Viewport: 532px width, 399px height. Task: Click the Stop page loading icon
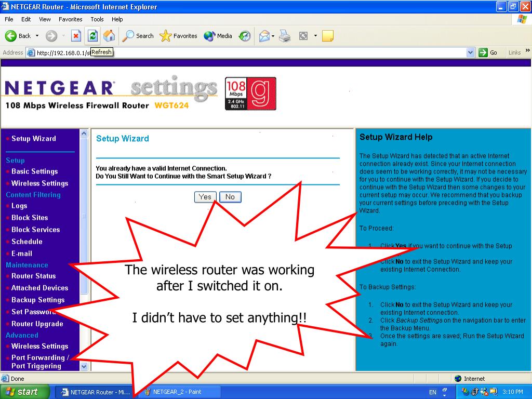(x=76, y=36)
